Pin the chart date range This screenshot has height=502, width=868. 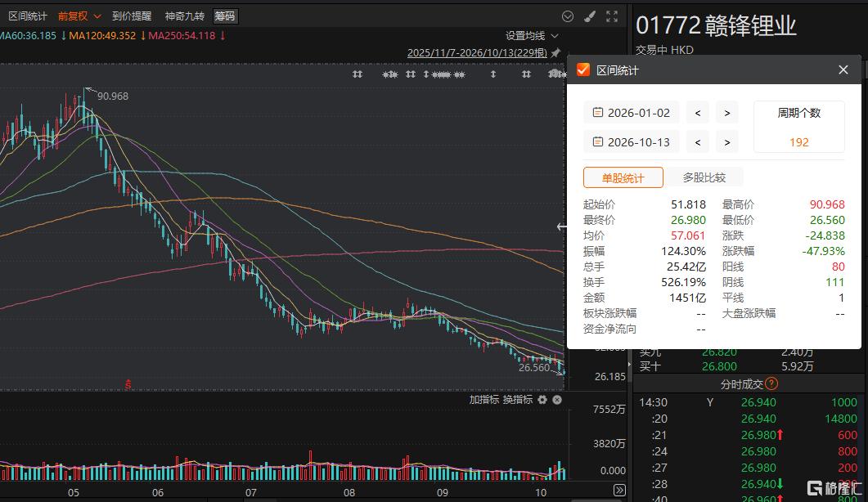click(x=555, y=52)
